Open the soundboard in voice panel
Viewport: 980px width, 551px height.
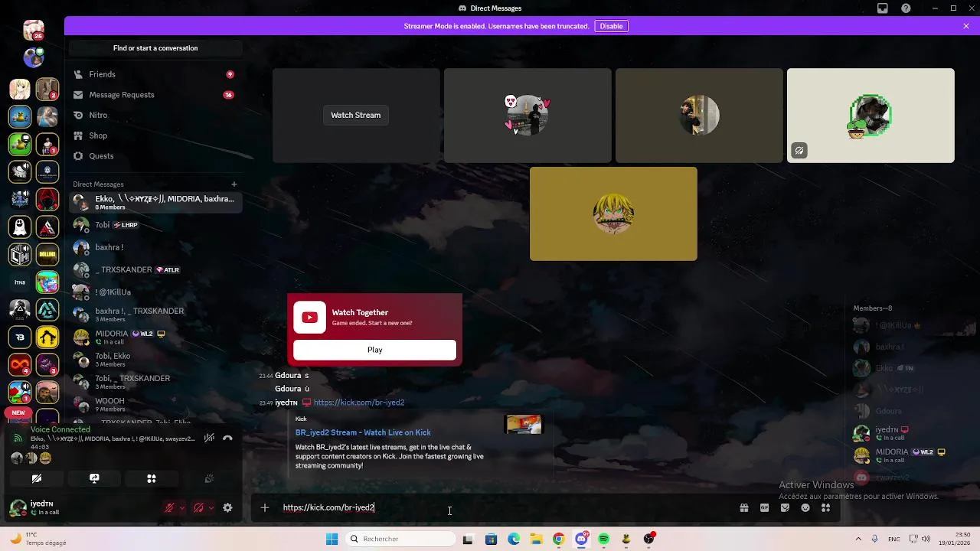tap(209, 478)
